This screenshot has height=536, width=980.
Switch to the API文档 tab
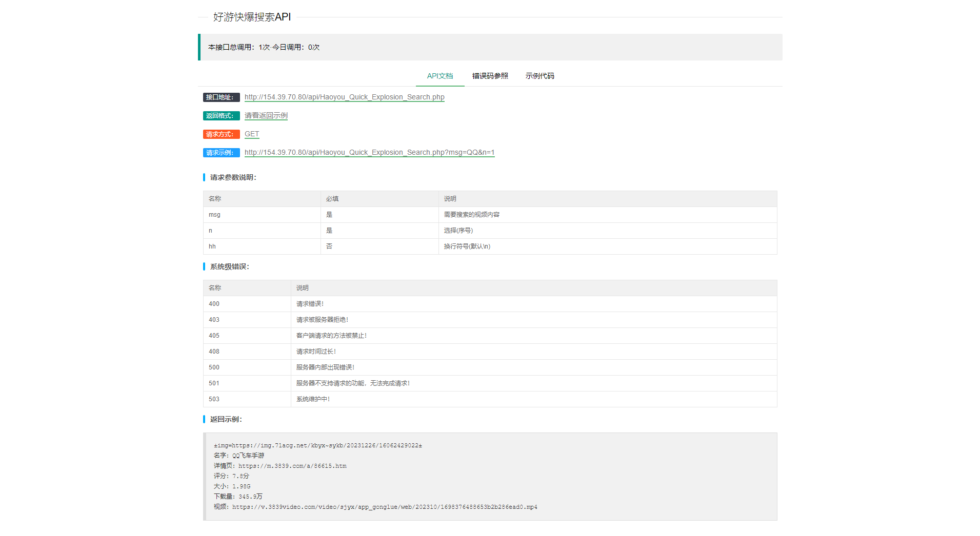pyautogui.click(x=439, y=76)
